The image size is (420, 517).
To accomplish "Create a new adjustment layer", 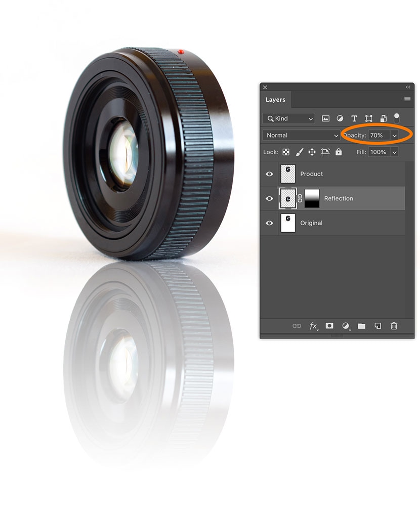I will point(346,326).
